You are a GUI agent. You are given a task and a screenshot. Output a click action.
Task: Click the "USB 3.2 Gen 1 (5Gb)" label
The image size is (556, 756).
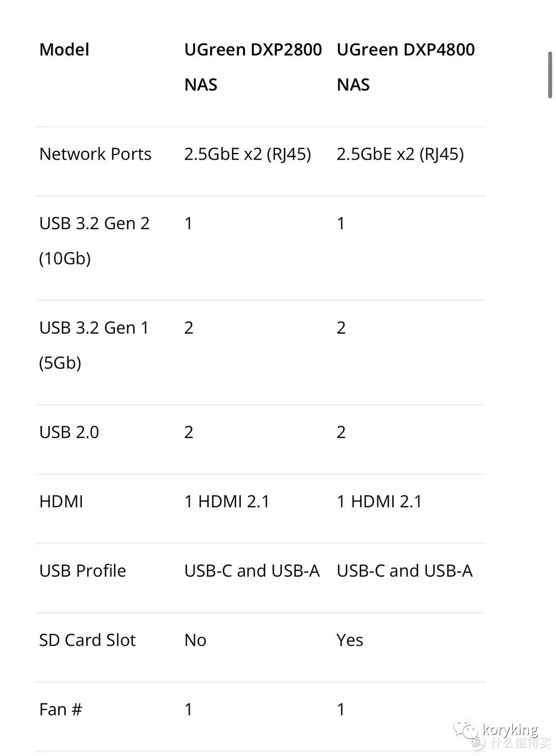(x=94, y=345)
